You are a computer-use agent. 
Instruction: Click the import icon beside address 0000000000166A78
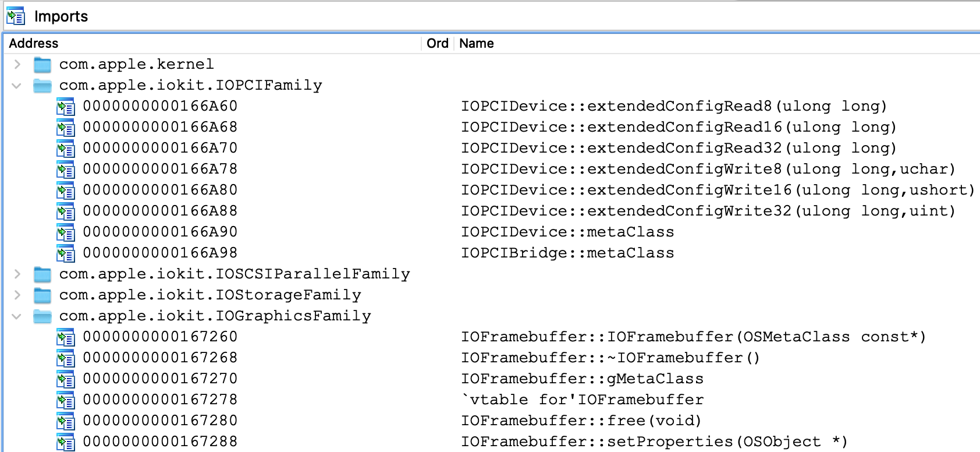click(66, 169)
